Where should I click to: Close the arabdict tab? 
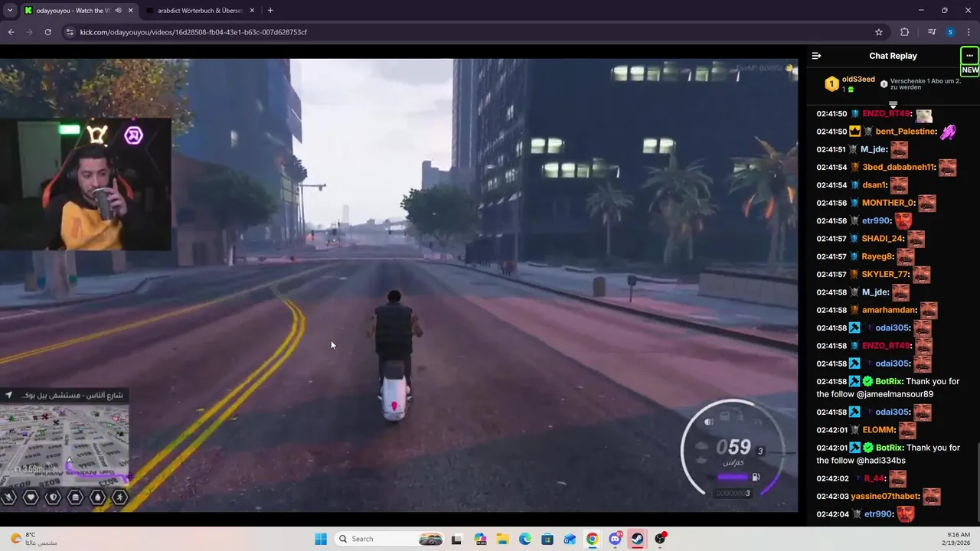[x=250, y=11]
